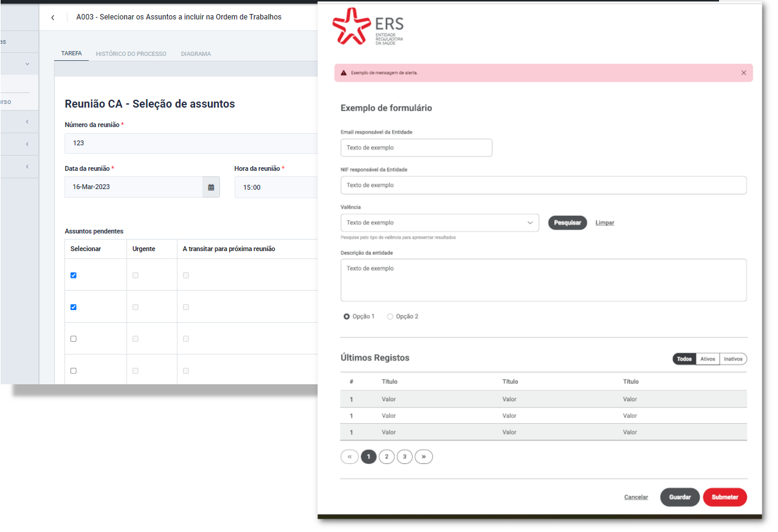778x532 pixels.
Task: Open the DIAGRAMA tab
Action: tap(196, 54)
